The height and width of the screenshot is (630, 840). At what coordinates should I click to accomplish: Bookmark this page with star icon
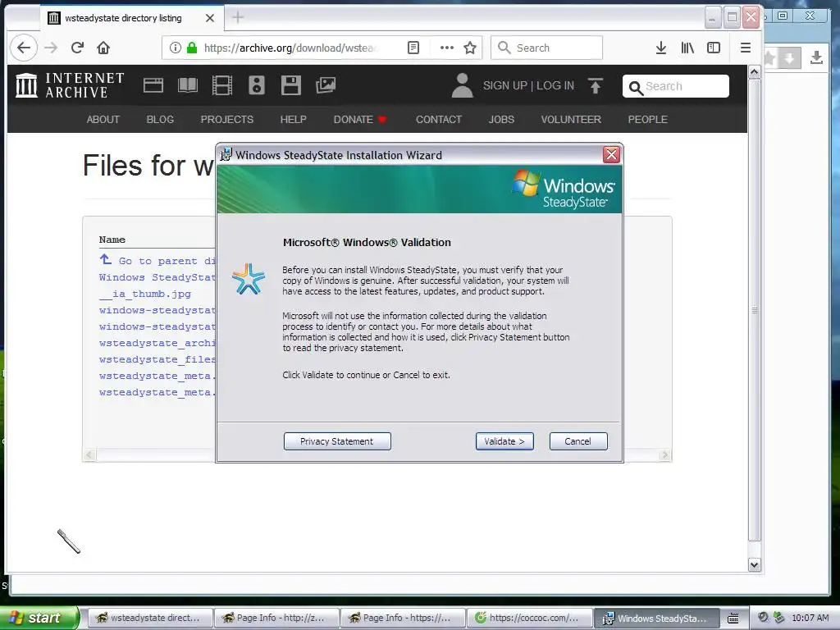point(470,48)
